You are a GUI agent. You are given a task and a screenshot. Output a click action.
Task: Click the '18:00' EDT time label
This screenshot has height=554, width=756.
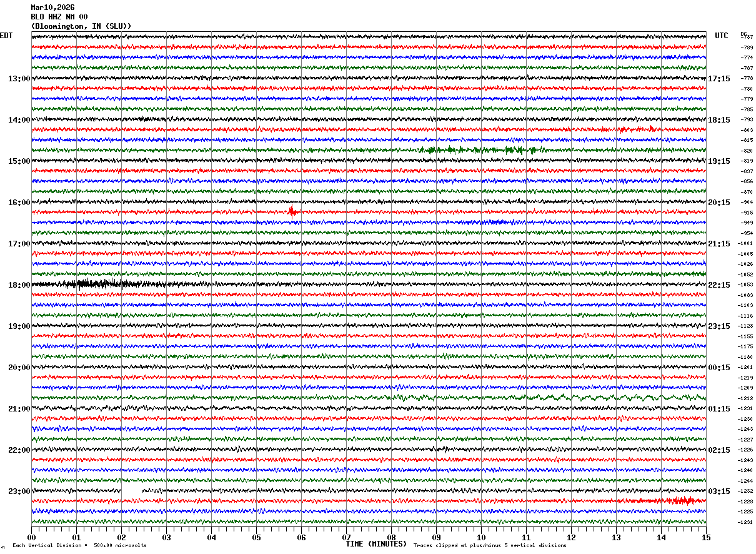click(19, 285)
